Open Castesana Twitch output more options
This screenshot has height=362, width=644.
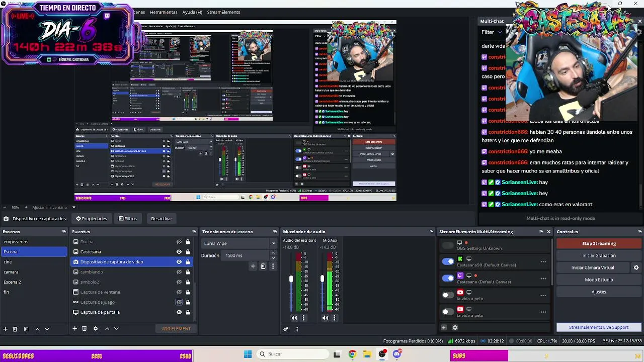(543, 278)
